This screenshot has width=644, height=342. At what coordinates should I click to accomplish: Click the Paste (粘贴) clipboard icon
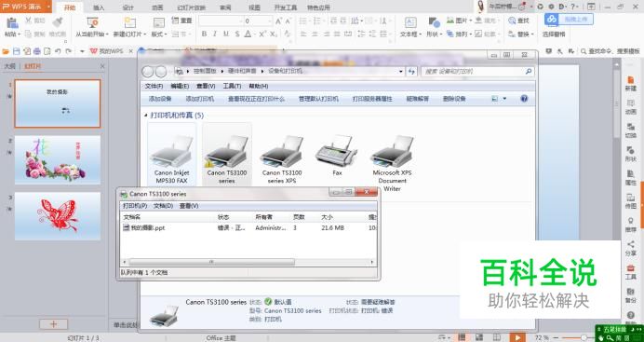click(12, 22)
